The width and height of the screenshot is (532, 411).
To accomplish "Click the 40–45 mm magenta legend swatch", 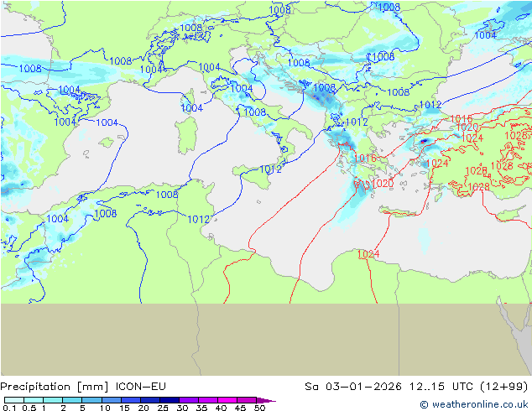I will point(227,400).
